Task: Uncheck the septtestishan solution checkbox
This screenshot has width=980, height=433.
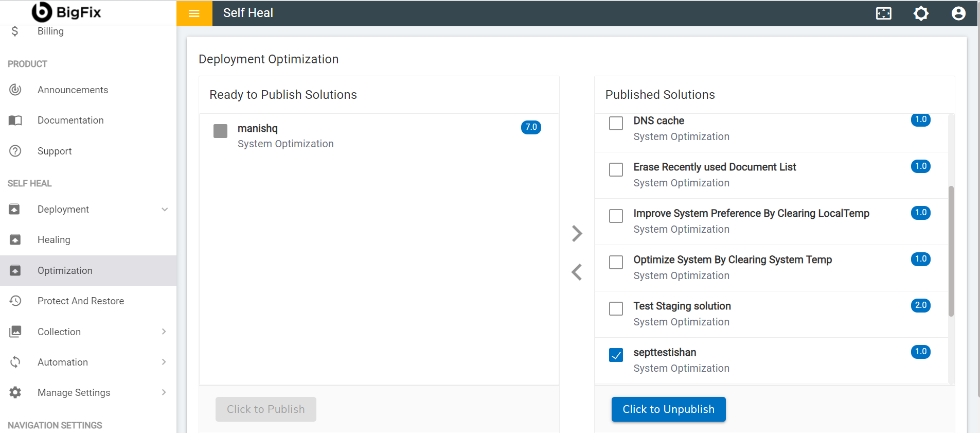Action: [x=616, y=355]
